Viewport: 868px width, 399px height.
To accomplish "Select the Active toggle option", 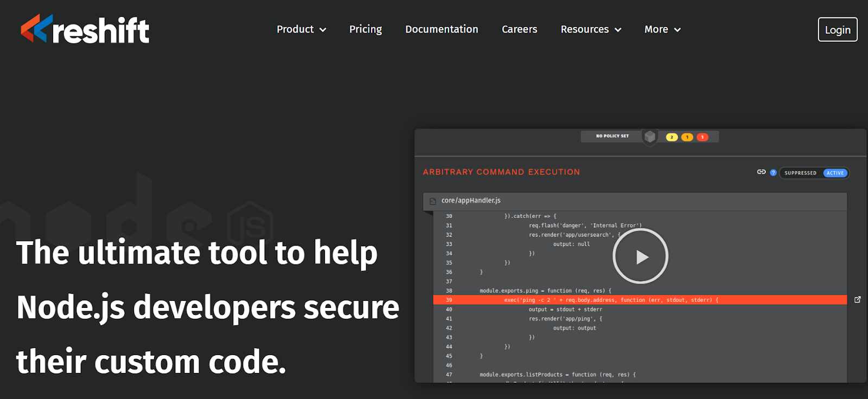I will pyautogui.click(x=835, y=173).
